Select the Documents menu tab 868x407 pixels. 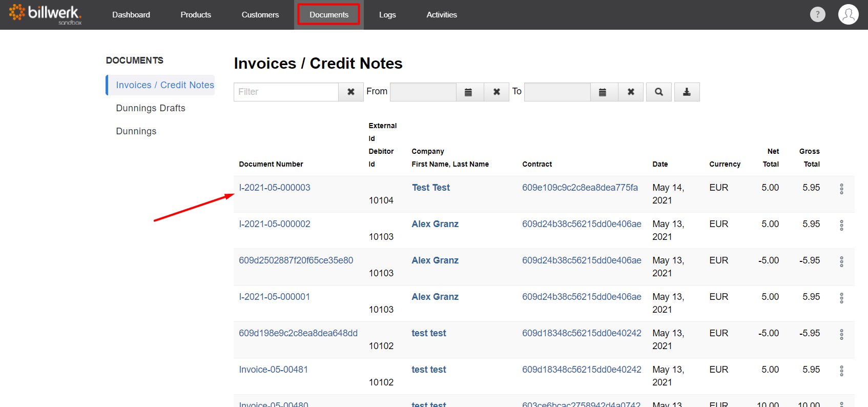tap(329, 15)
